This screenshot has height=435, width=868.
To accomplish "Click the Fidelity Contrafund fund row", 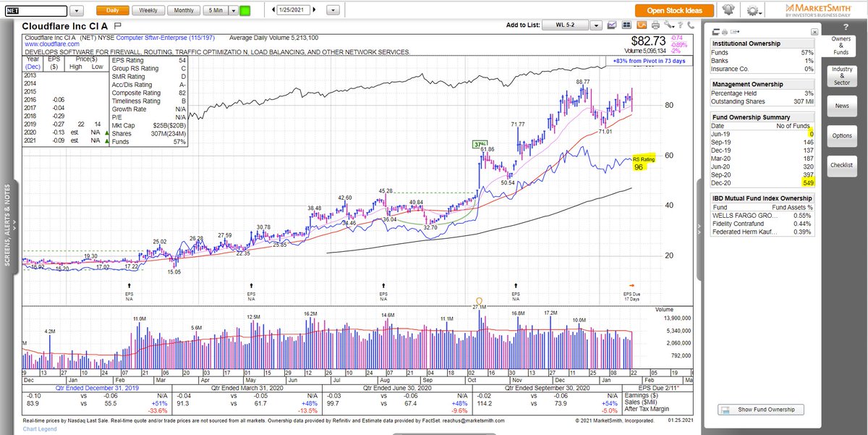I will click(x=761, y=223).
